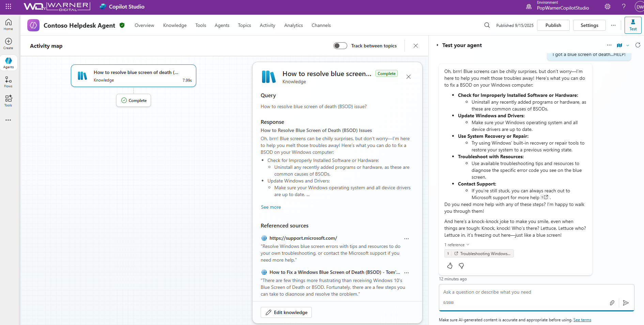The height and width of the screenshot is (325, 644).
Task: Open the Overview tab
Action: (x=144, y=25)
